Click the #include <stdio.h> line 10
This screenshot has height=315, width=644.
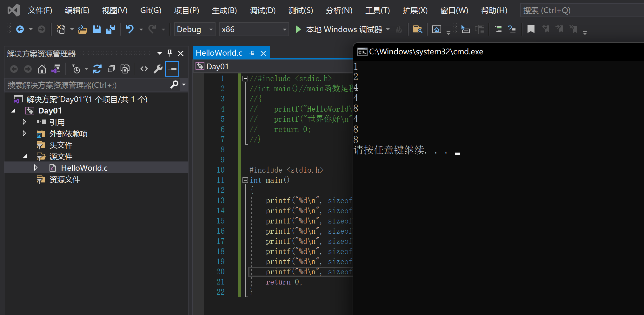pyautogui.click(x=286, y=170)
